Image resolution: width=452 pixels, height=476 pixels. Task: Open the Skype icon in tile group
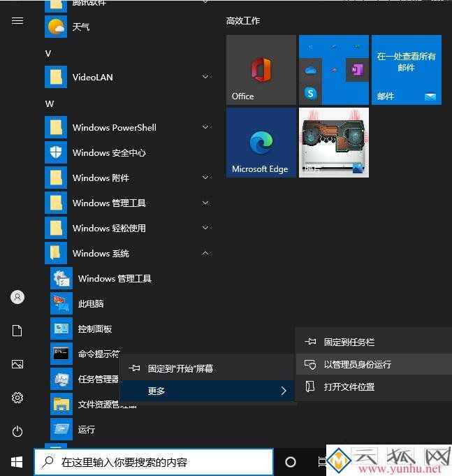tap(310, 93)
